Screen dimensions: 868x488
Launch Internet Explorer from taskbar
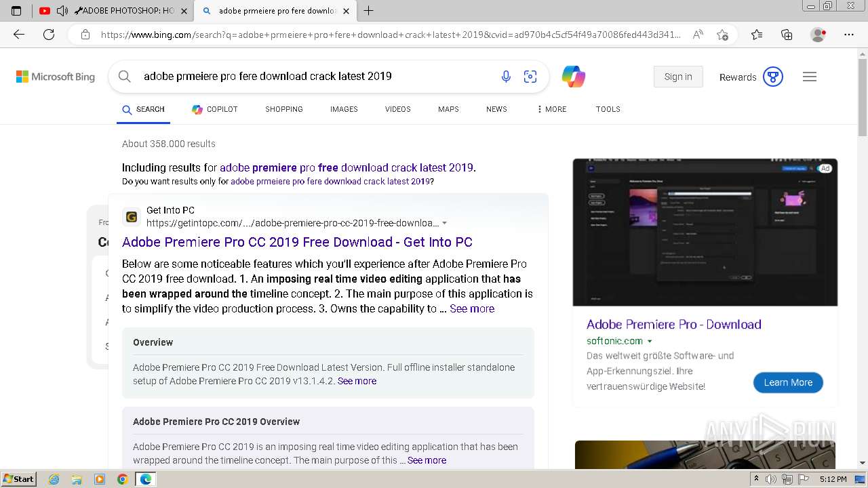(x=54, y=479)
